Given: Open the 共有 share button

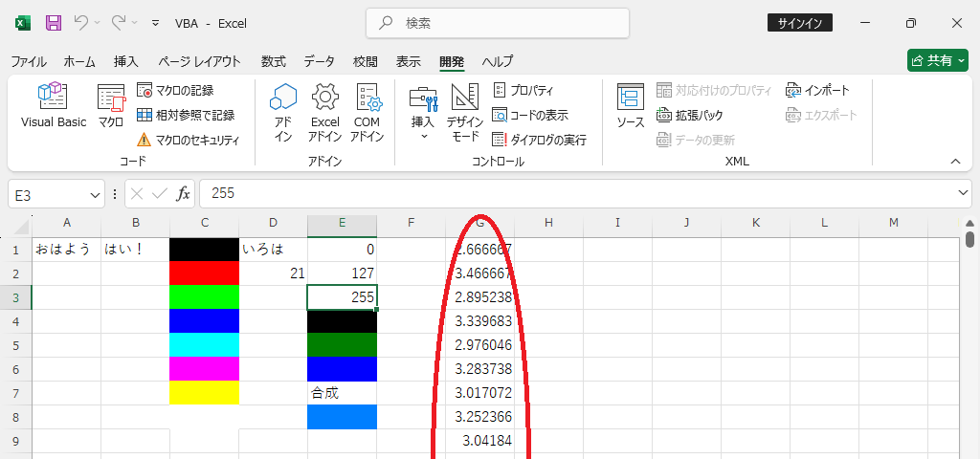Looking at the screenshot, I should click(x=938, y=60).
